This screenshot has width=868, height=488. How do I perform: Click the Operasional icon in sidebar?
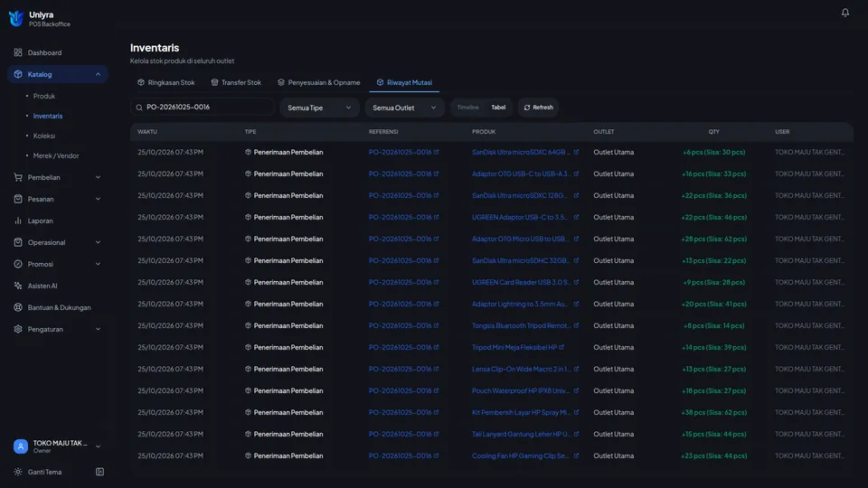[18, 242]
